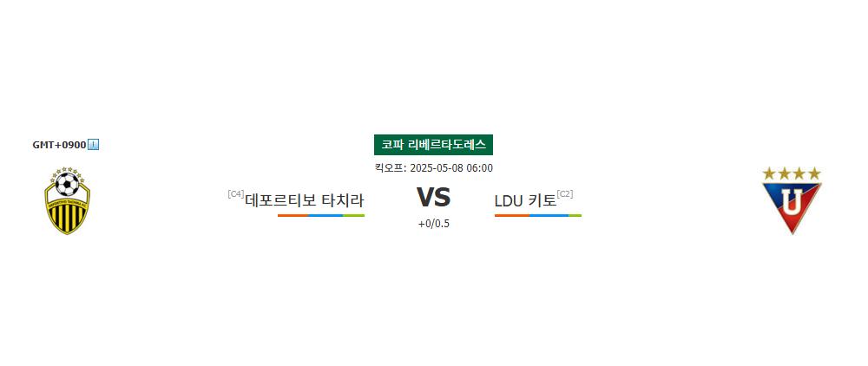Click the info icon beside GMT+0900
Viewport: 868px width, 366px height.
[94, 145]
